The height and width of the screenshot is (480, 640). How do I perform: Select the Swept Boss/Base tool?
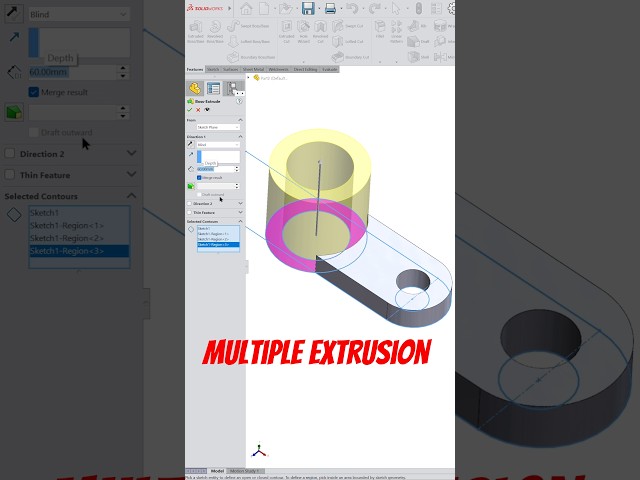(x=249, y=26)
